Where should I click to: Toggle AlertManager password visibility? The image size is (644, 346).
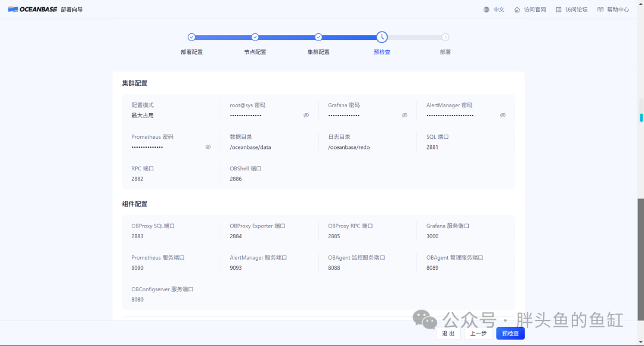click(503, 115)
